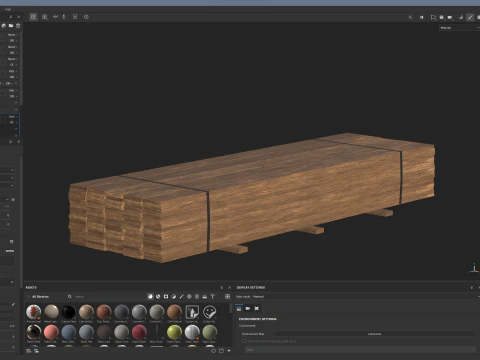
Task: Click the folder icon at assets panel bottom-right
Action: coord(221,351)
